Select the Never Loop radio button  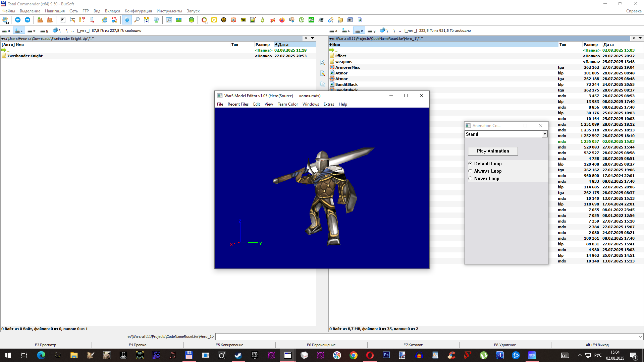[x=470, y=178]
